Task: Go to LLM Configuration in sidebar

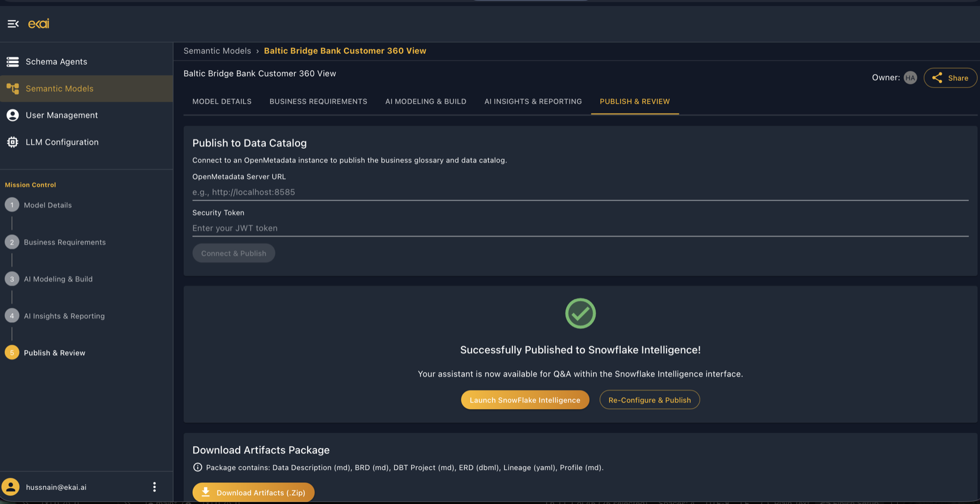Action: (87, 142)
